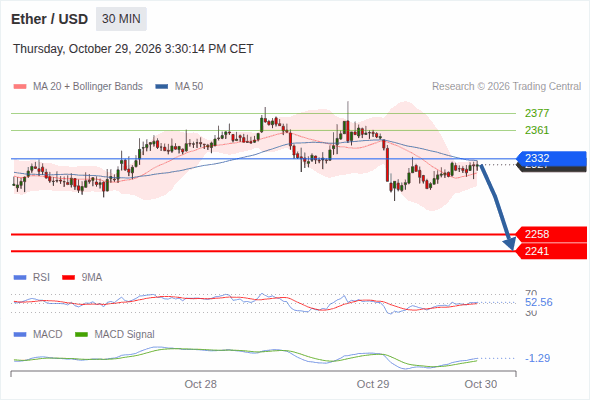
Task: Click the red 9MA legend swatch
Action: [x=68, y=278]
